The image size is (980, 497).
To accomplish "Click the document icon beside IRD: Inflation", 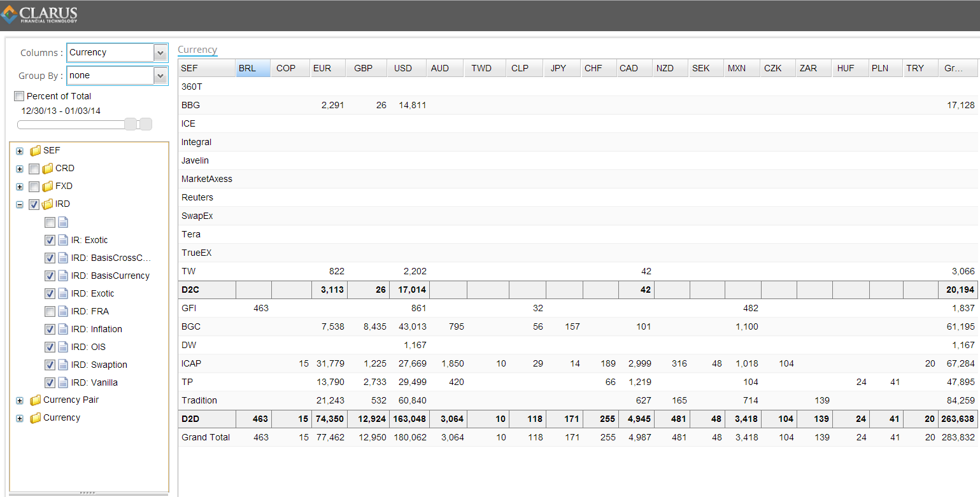I will pos(62,329).
